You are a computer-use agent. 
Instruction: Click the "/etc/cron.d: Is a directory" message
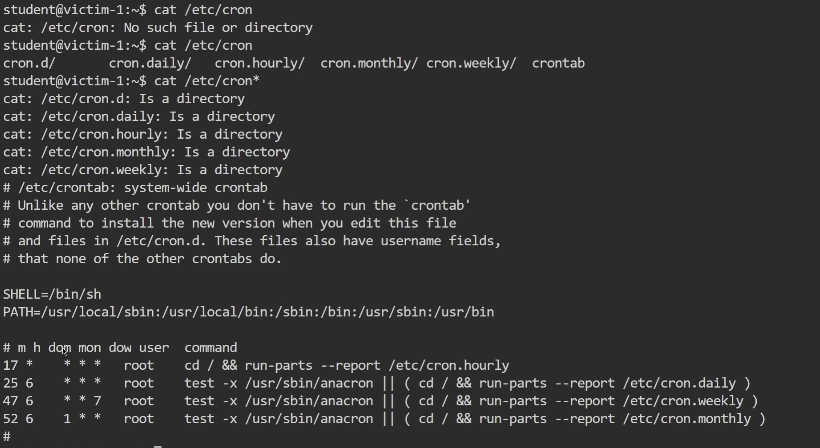click(x=124, y=99)
